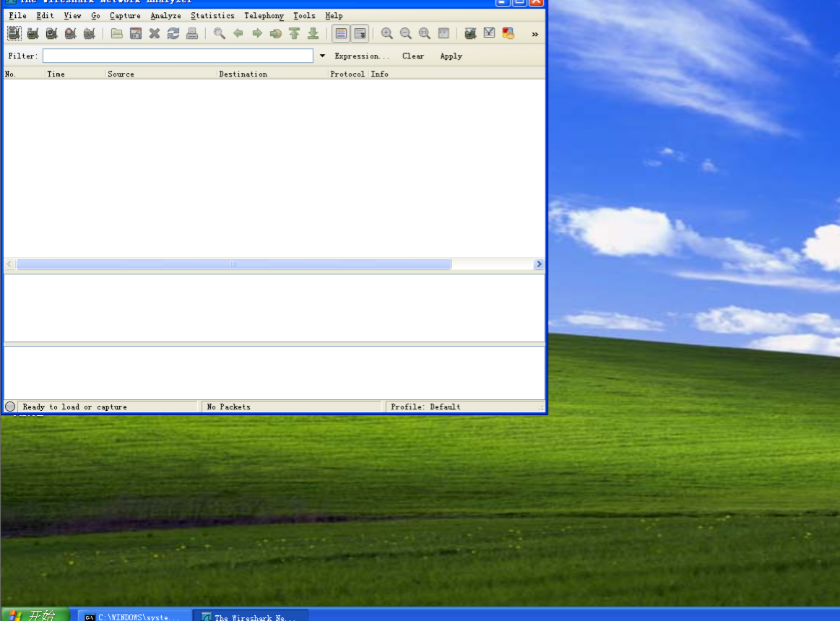Sort by the Destination column header
This screenshot has height=621, width=840.
click(273, 74)
